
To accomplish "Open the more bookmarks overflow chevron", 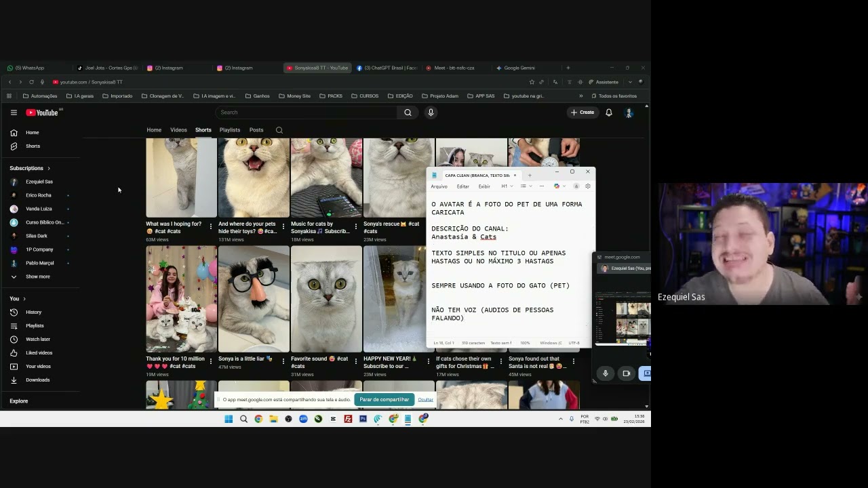I will (x=580, y=96).
